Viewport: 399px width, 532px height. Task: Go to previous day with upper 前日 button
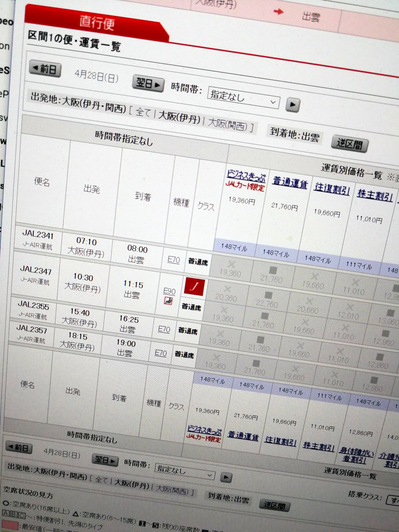click(46, 69)
